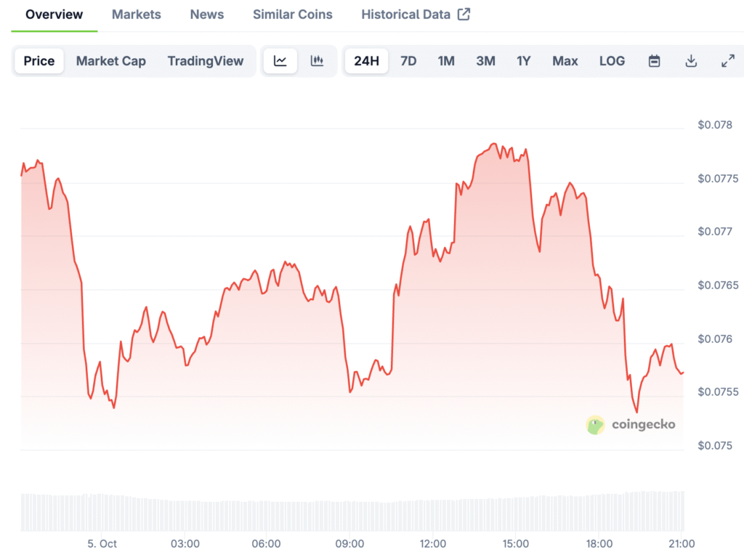Click the CoinGecko logo watermark
This screenshot has height=560, width=744.
(x=631, y=424)
